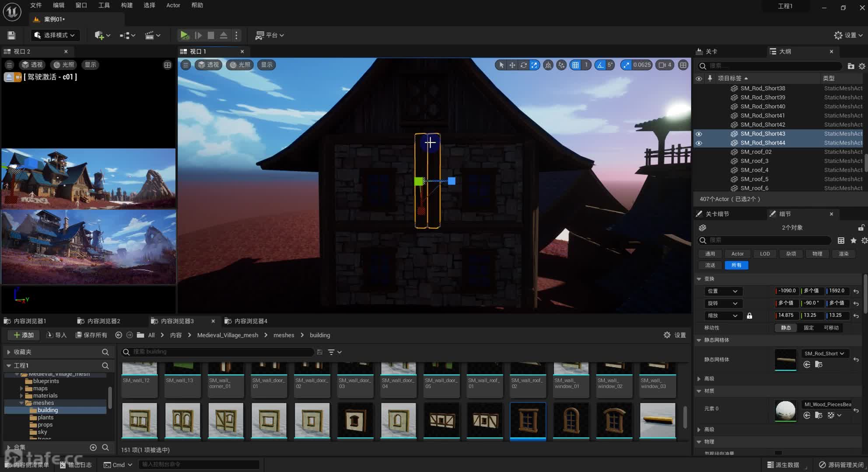The height and width of the screenshot is (472, 868).
Task: Open the cinematics sequencer menu
Action: (153, 35)
